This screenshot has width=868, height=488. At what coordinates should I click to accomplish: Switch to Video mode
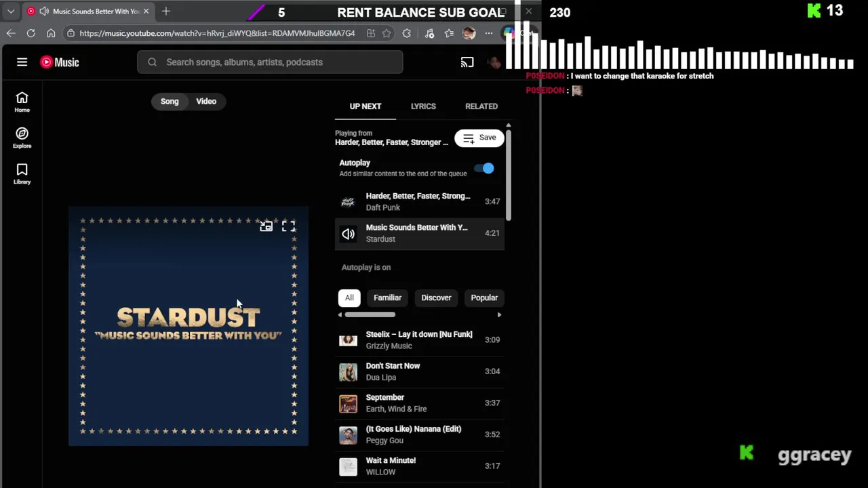[x=206, y=102]
